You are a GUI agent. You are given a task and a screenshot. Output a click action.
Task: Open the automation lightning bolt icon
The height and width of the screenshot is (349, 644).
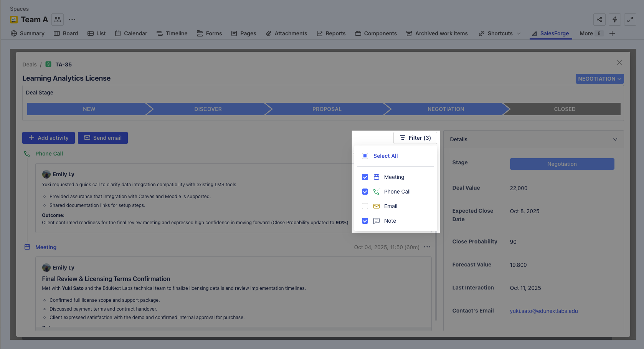614,20
